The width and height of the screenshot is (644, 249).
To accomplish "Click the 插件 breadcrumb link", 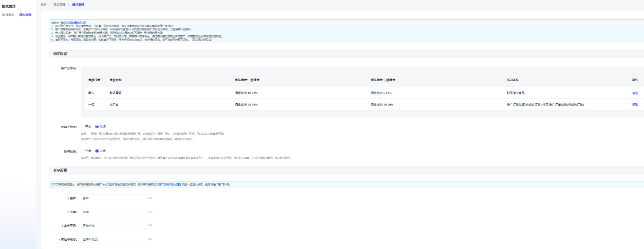I will (x=44, y=5).
